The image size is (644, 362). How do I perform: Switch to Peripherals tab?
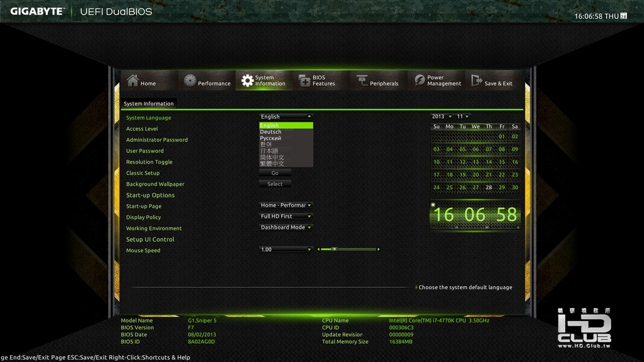point(379,80)
